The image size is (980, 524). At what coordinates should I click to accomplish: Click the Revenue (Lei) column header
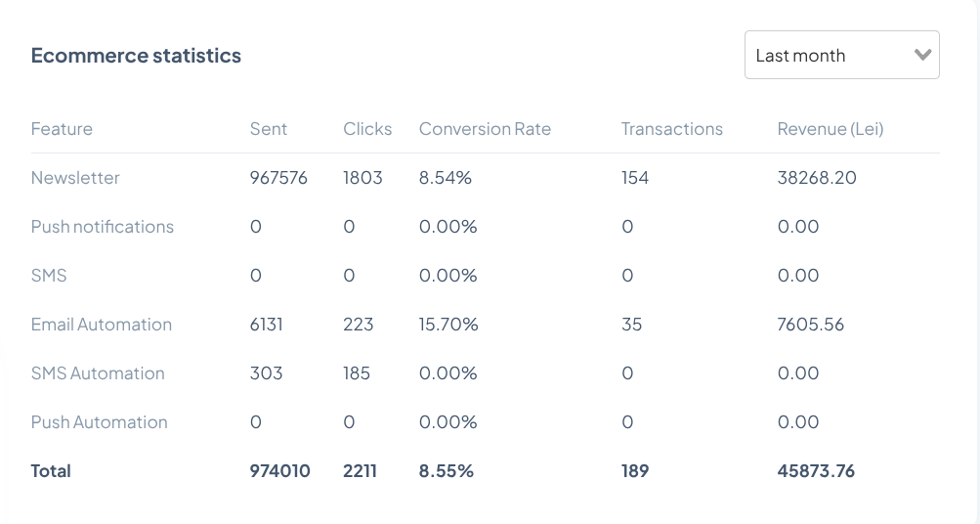(831, 129)
